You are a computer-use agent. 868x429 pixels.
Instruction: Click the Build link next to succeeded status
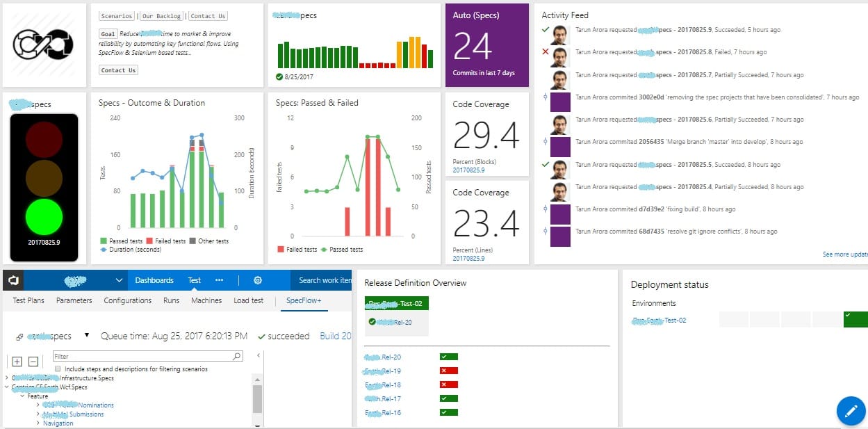pyautogui.click(x=335, y=336)
